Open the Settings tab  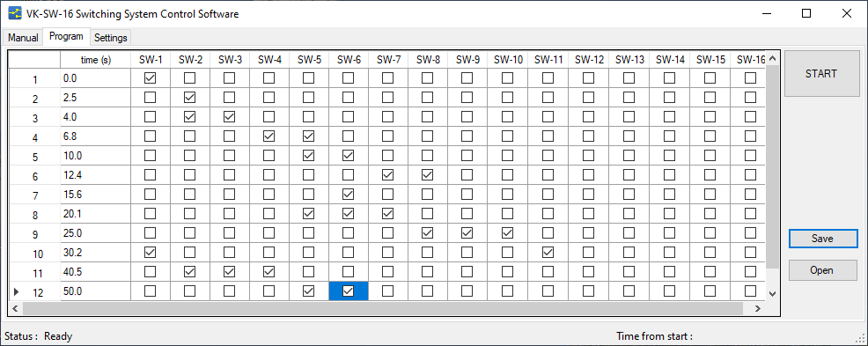111,38
